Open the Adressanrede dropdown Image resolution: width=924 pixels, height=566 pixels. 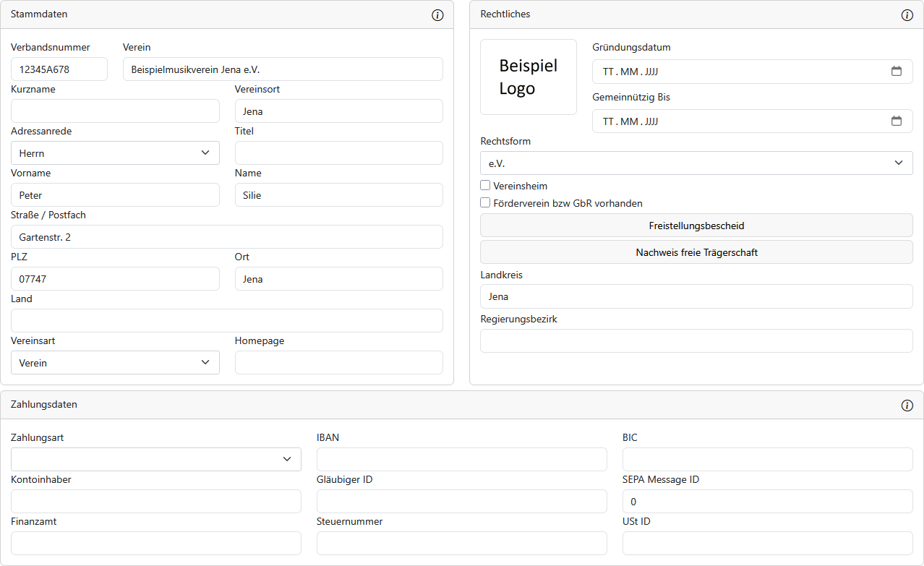tap(115, 153)
